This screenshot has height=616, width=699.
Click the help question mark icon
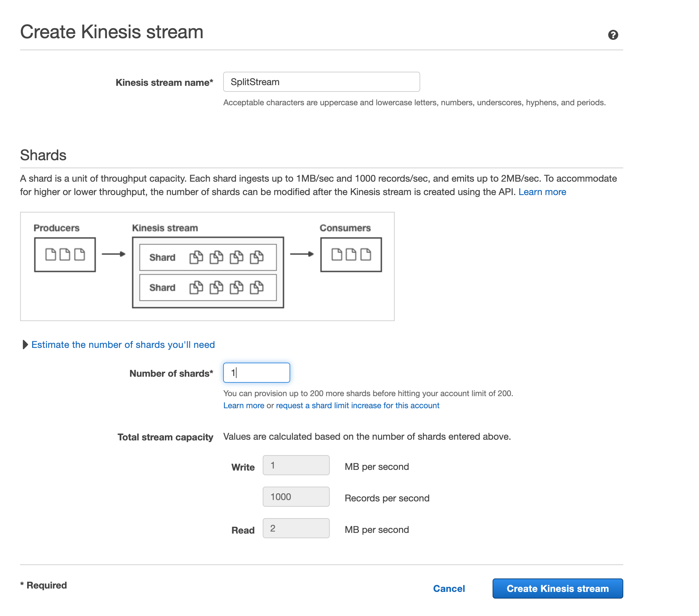coord(613,35)
